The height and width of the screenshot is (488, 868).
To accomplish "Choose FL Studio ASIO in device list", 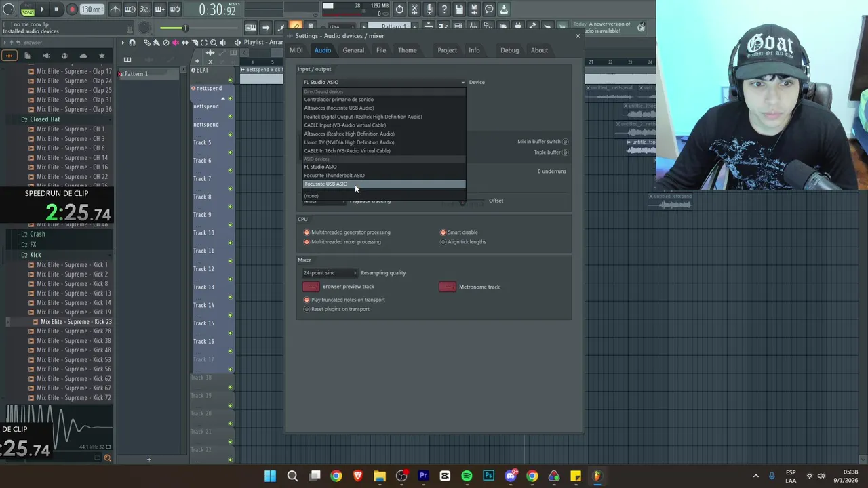I will pyautogui.click(x=384, y=167).
